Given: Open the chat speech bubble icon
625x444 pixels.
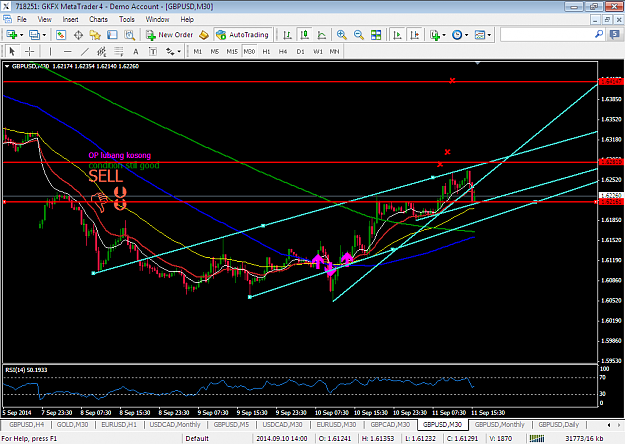Looking at the screenshot, I should point(615,35).
